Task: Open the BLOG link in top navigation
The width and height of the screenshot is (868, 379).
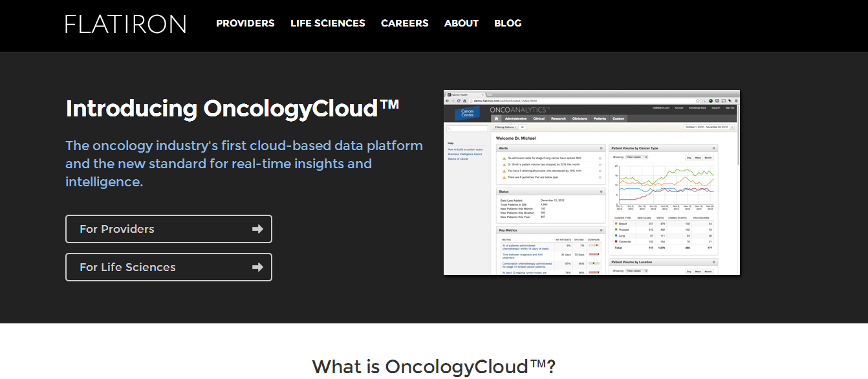Action: click(508, 23)
